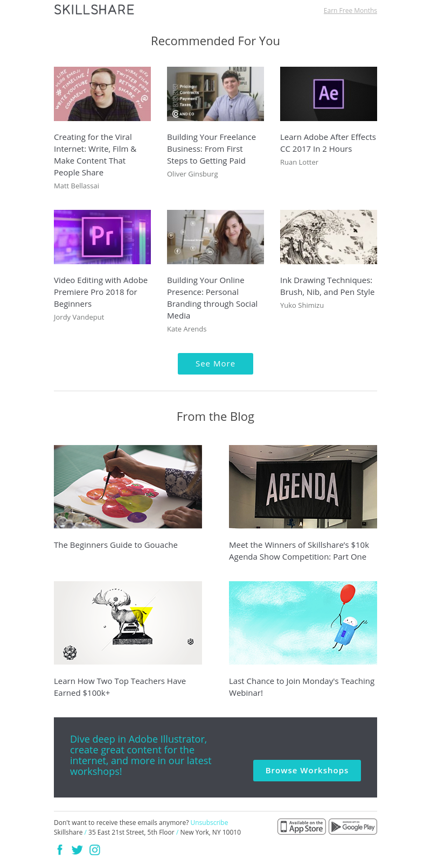Screen dimensions: 431x868
Task: Open the Instagram icon in footer
Action: [x=95, y=850]
